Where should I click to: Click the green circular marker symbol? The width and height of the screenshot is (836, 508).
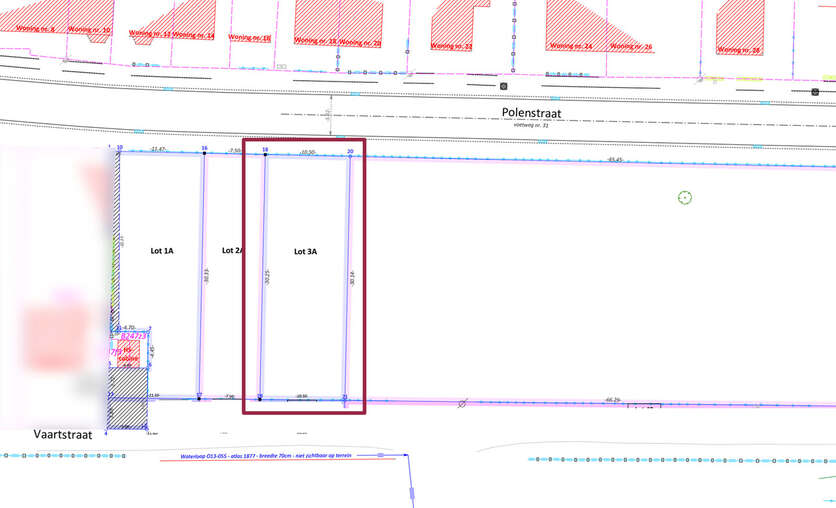(x=684, y=197)
